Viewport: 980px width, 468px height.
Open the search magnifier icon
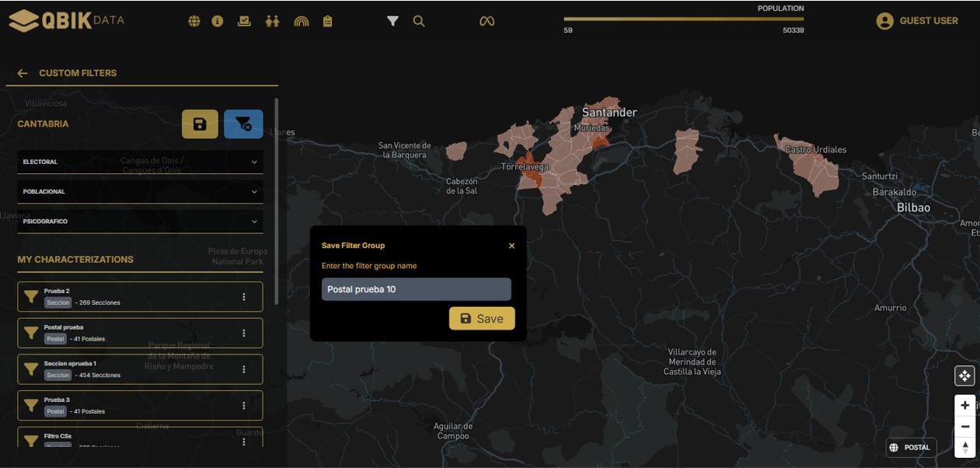tap(419, 22)
